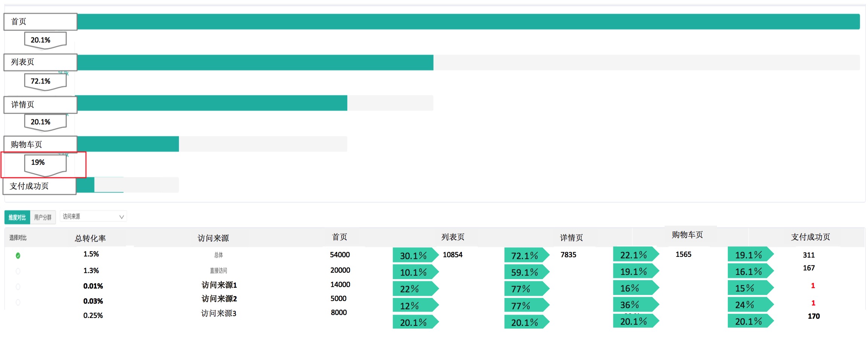
Task: Click the 1.5% total conversion rate cell
Action: pyautogui.click(x=91, y=254)
